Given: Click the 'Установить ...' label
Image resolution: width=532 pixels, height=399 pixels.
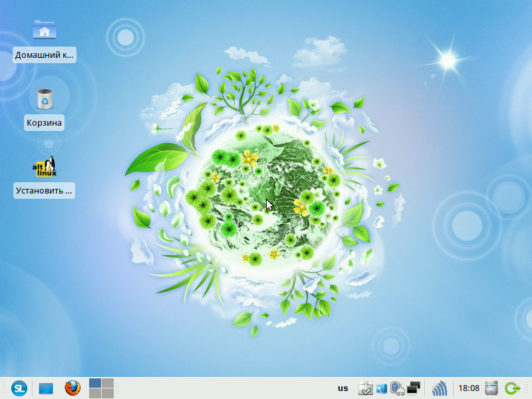Looking at the screenshot, I should (x=44, y=191).
